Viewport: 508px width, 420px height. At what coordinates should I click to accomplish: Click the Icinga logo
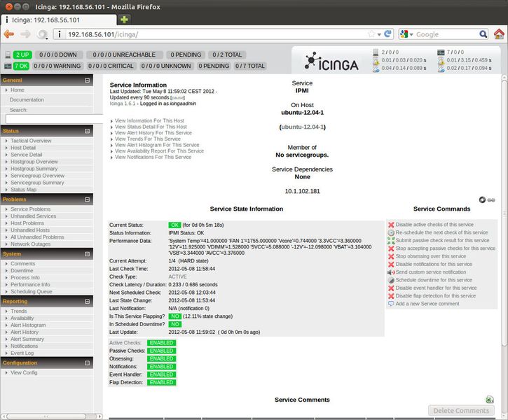[x=331, y=61]
